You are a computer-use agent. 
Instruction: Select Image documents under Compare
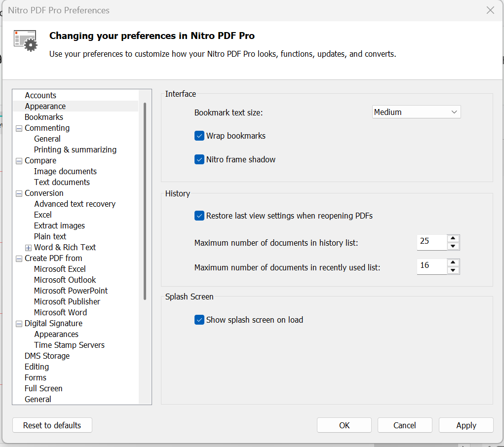[65, 172]
